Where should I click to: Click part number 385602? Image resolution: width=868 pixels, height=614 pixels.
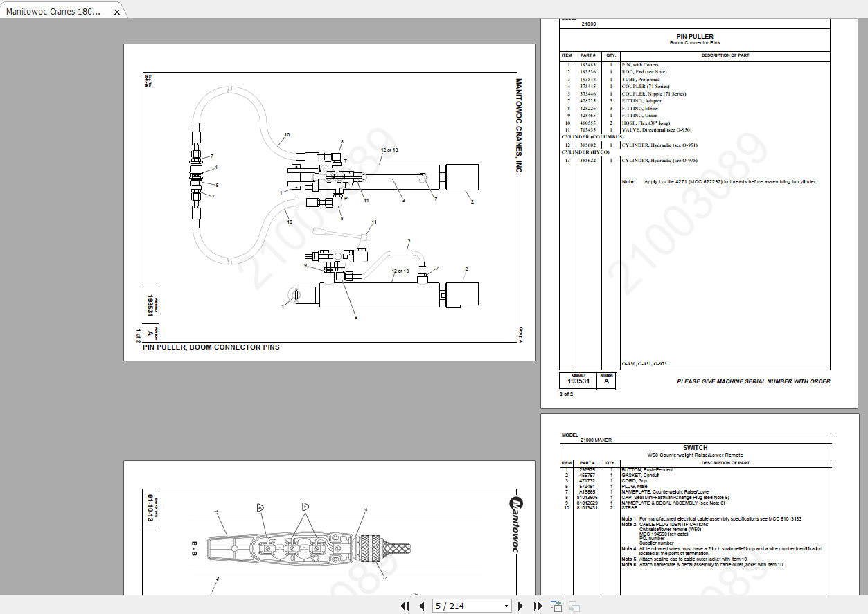[x=587, y=145]
